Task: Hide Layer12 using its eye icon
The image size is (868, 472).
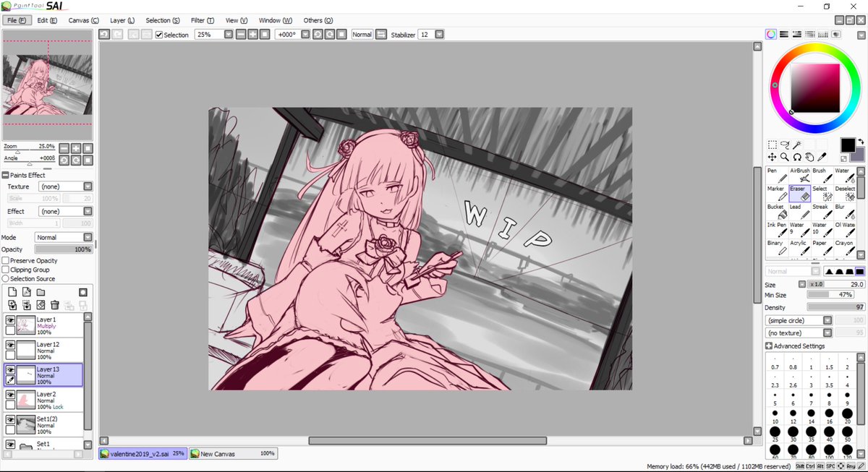Action: pyautogui.click(x=11, y=345)
